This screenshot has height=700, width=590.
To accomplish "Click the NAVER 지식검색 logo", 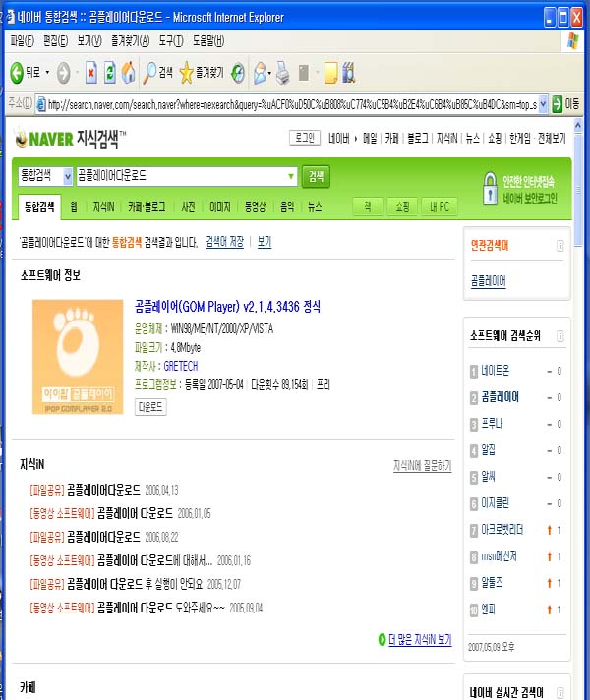I will [71, 139].
